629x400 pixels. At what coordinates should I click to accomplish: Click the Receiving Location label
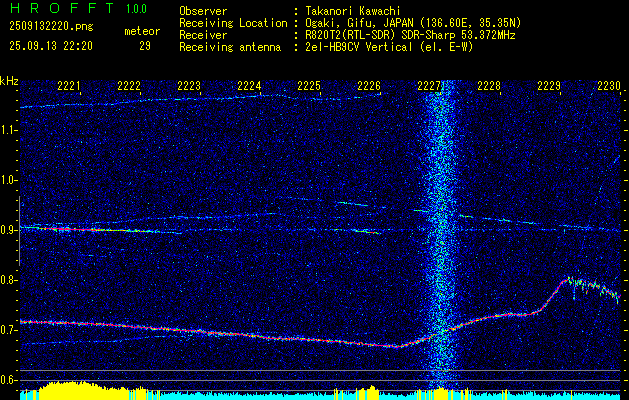(x=233, y=23)
